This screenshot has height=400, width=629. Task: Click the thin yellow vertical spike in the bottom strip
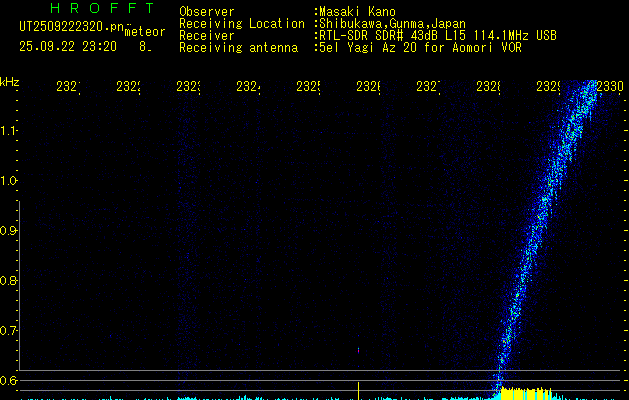[x=358, y=391]
